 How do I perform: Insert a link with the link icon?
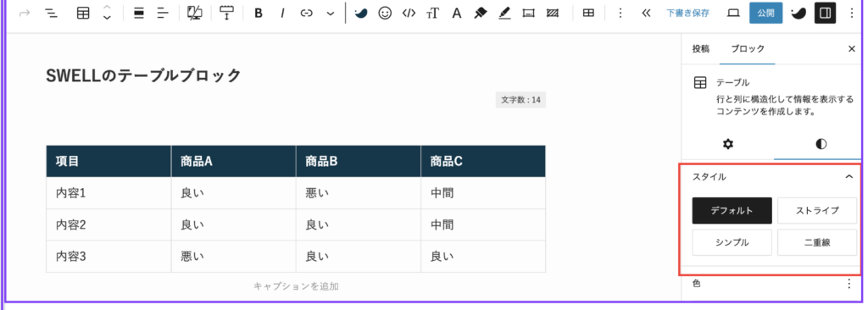click(307, 14)
